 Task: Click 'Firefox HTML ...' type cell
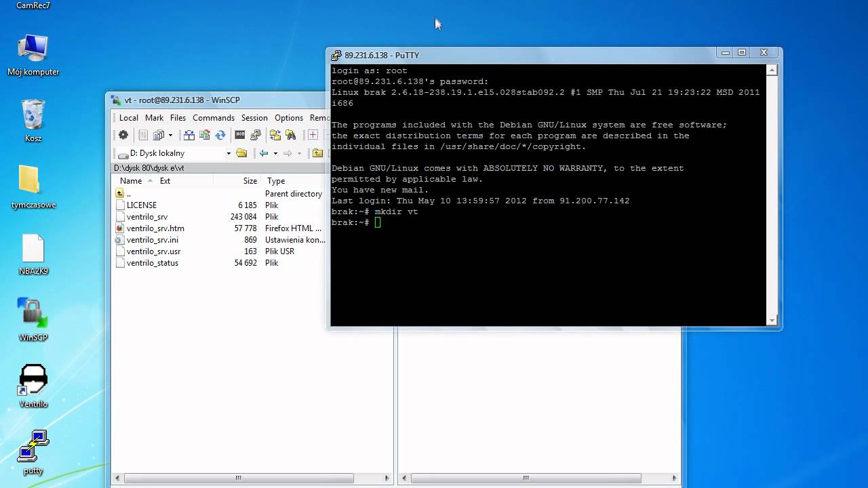click(293, 228)
